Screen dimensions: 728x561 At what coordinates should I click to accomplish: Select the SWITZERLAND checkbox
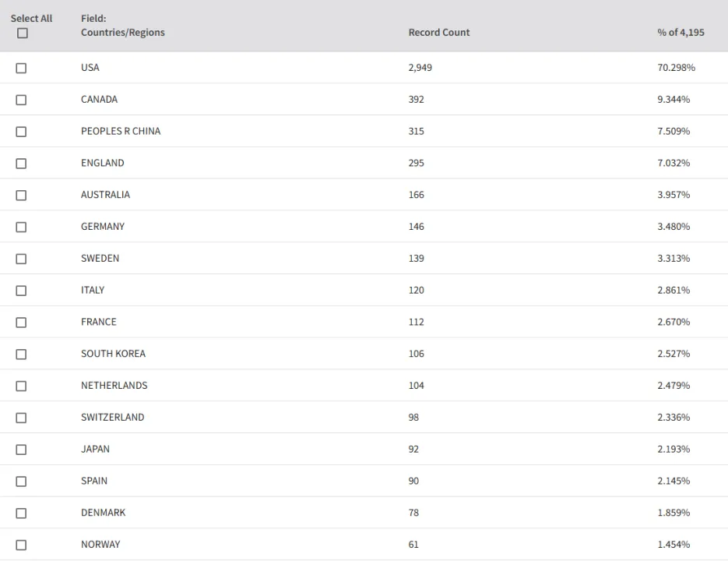[x=21, y=418]
